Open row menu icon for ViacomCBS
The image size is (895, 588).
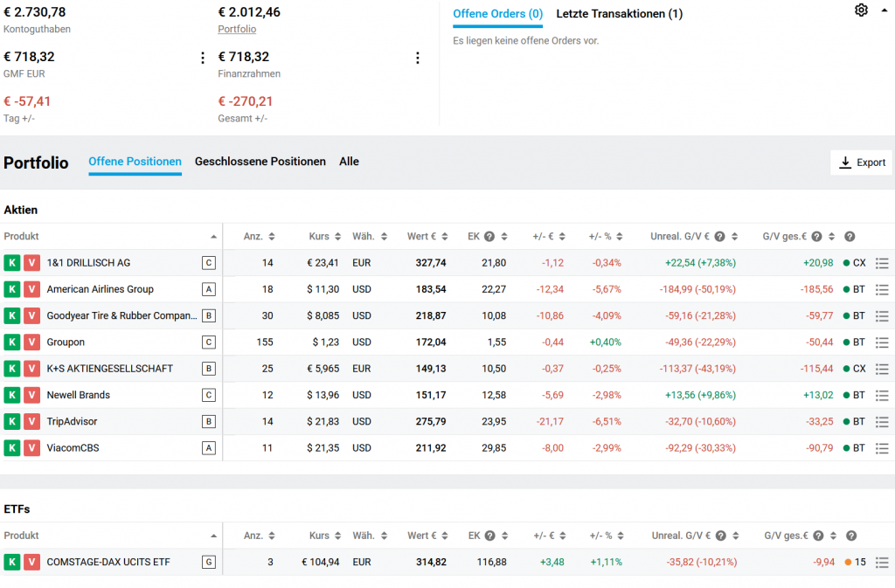[882, 448]
